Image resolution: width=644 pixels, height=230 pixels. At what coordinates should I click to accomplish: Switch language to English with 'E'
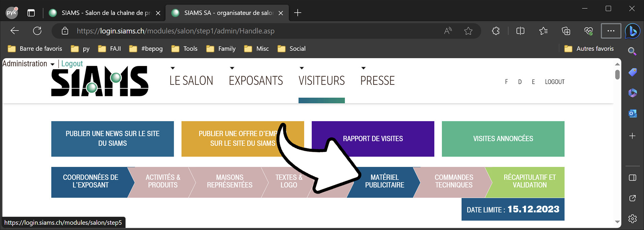tap(533, 82)
